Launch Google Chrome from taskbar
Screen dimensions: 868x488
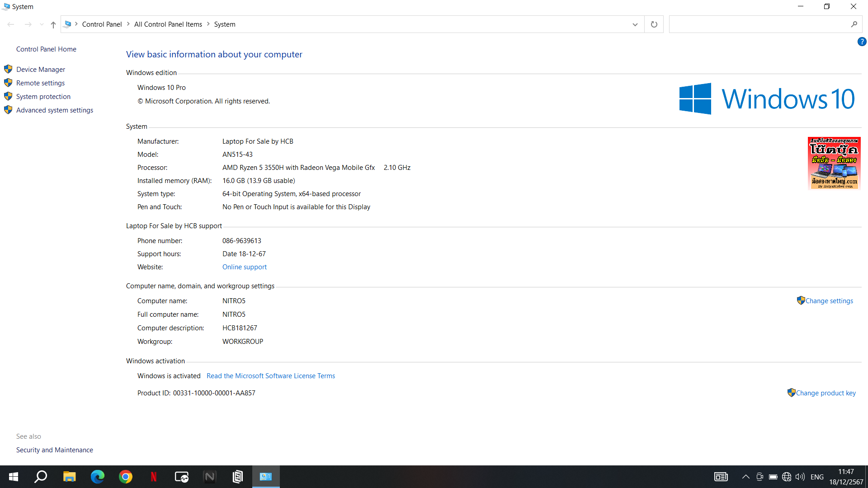(x=125, y=477)
